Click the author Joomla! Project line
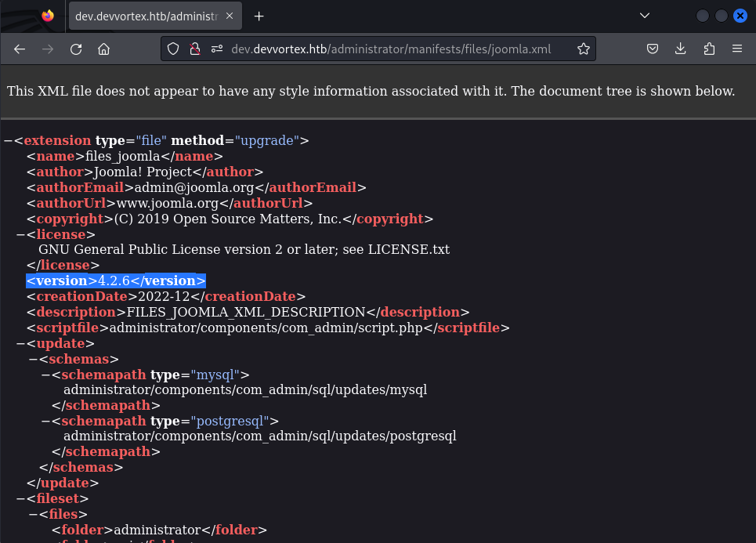This screenshot has width=756, height=543. click(x=145, y=172)
